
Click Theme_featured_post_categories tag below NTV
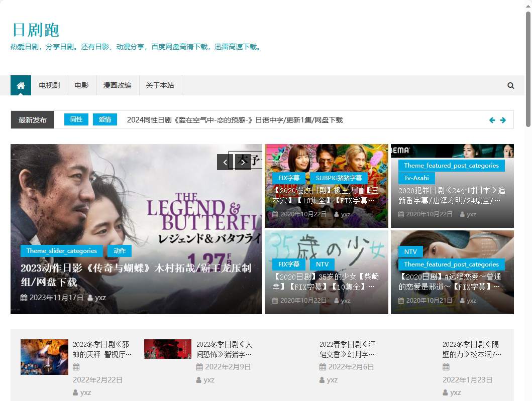click(x=451, y=264)
